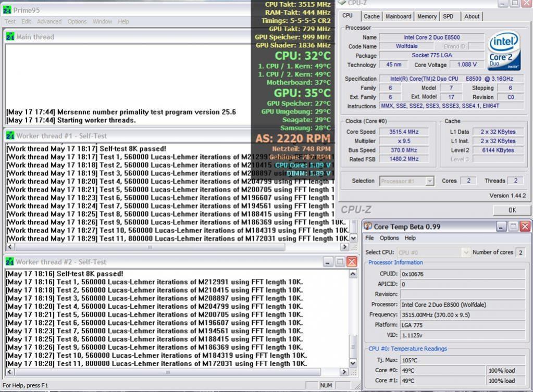
Task: Click the Worker thread #1 horizontal scrollbar thumb
Action: (x=150, y=247)
